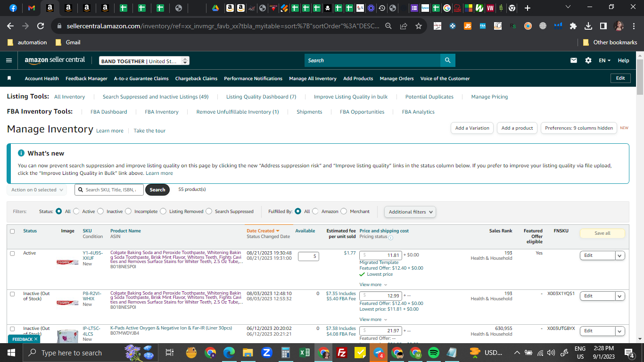Viewport: 644px width, 362px height.
Task: Open Voice of the Customer
Action: 445,79
